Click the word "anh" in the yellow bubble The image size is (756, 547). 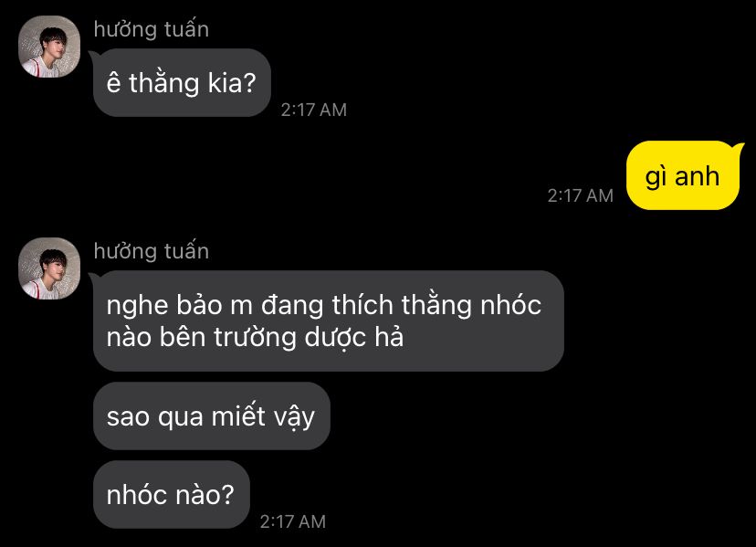698,176
